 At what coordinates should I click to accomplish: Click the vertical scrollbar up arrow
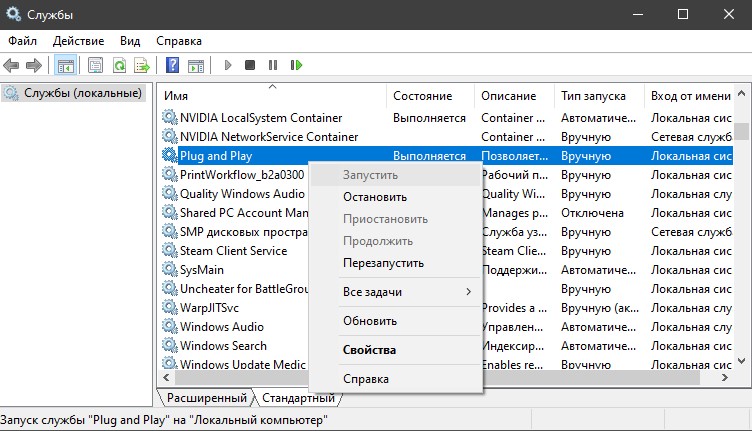coord(741,93)
